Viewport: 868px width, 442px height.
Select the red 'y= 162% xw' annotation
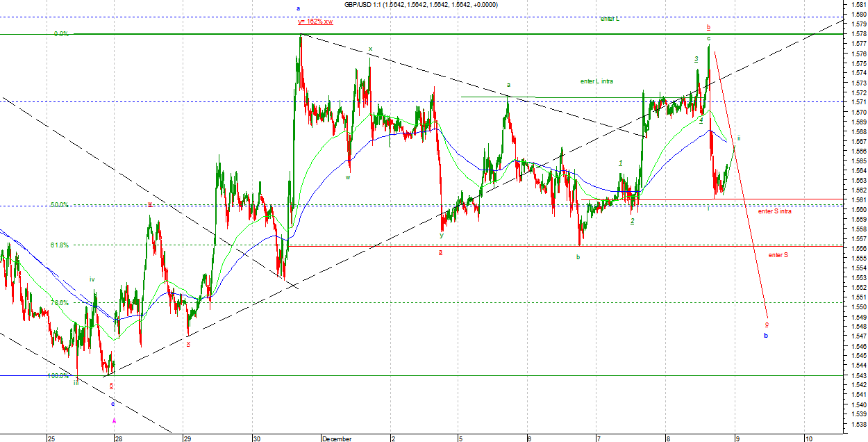pos(315,22)
